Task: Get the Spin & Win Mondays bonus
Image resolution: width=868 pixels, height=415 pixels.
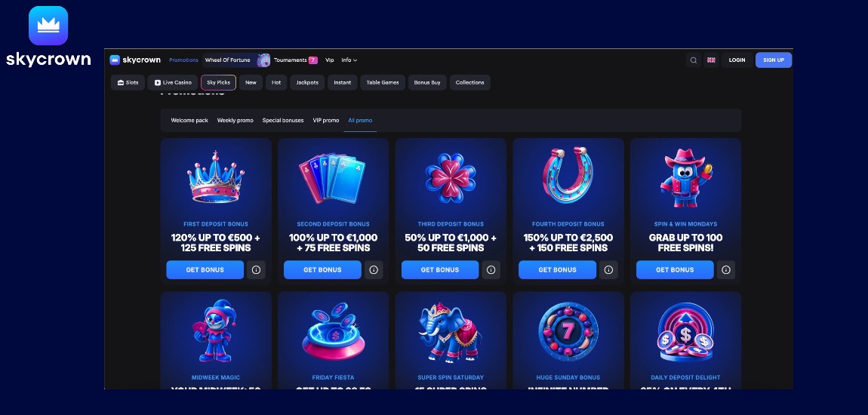Action: [675, 270]
